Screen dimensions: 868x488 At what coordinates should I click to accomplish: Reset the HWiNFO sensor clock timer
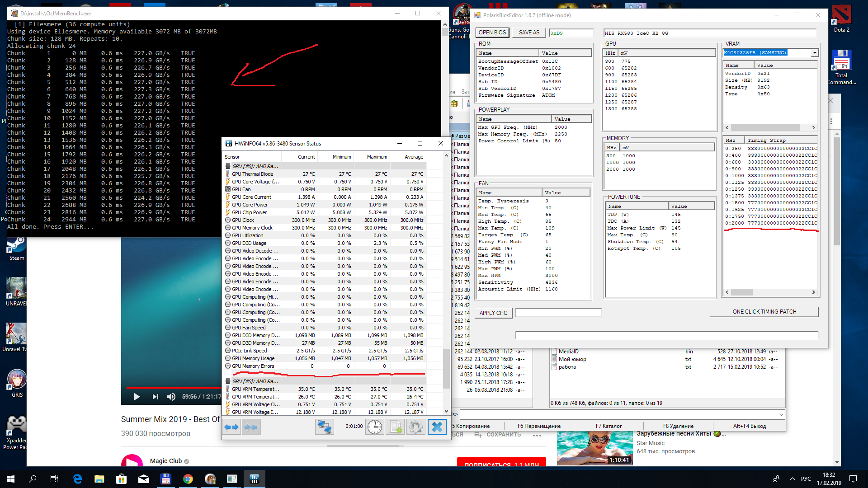point(374,427)
